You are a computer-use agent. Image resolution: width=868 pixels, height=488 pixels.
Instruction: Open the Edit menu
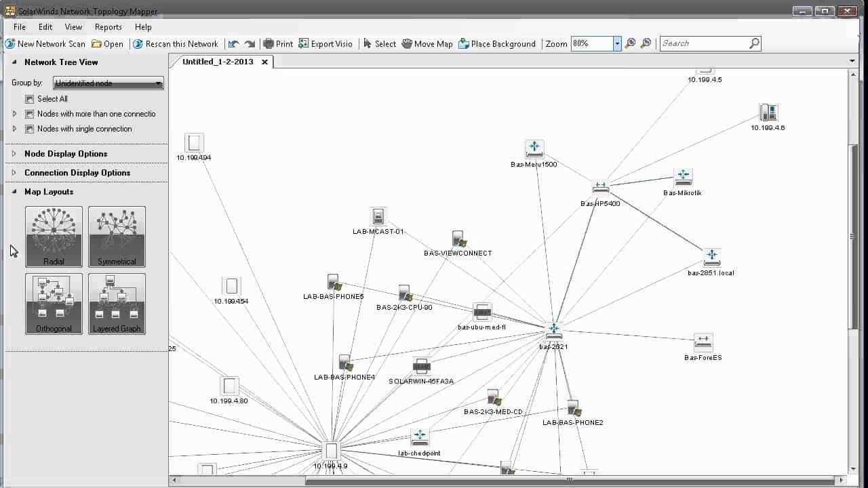(45, 27)
